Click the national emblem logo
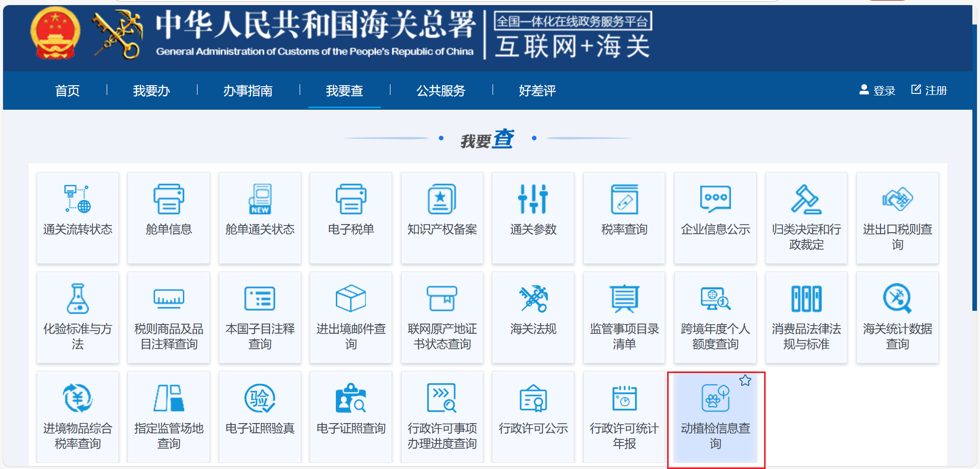Viewport: 980px width, 469px height. coord(55,34)
